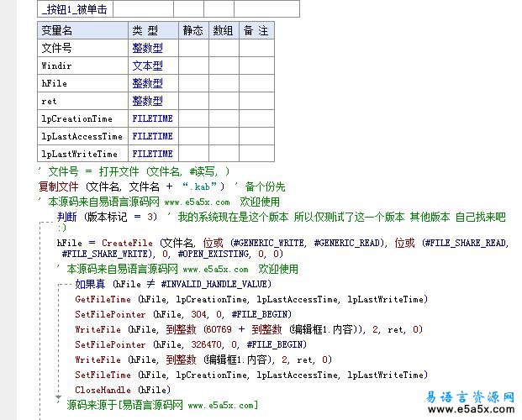The height and width of the screenshot is (420, 522).
Task: Click the FILETIME type of lpLastWriteTime
Action: (x=154, y=154)
